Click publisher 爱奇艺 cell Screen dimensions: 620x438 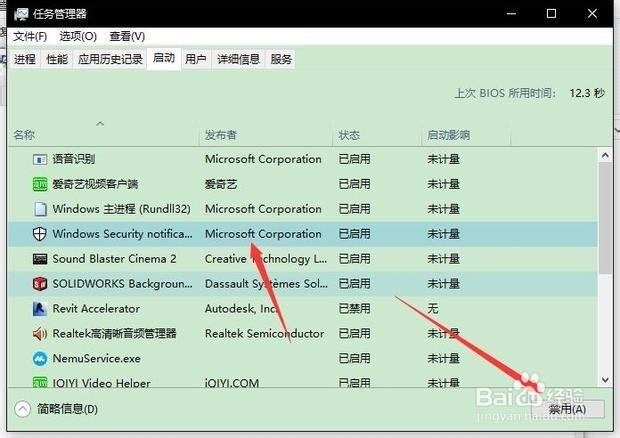221,184
